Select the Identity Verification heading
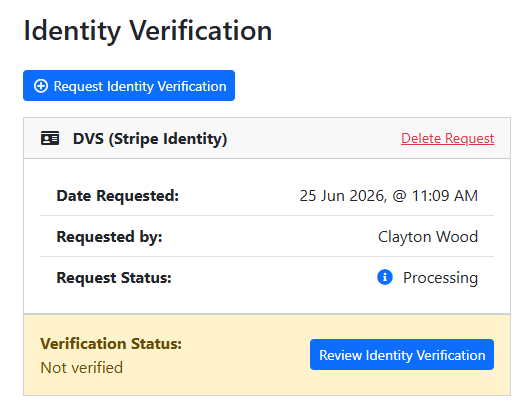 pos(148,31)
